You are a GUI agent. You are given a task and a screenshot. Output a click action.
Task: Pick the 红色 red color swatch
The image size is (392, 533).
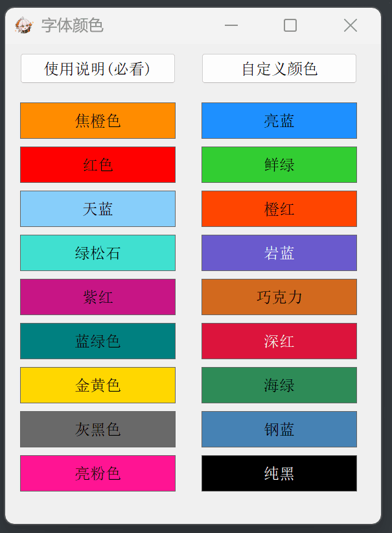(x=98, y=165)
